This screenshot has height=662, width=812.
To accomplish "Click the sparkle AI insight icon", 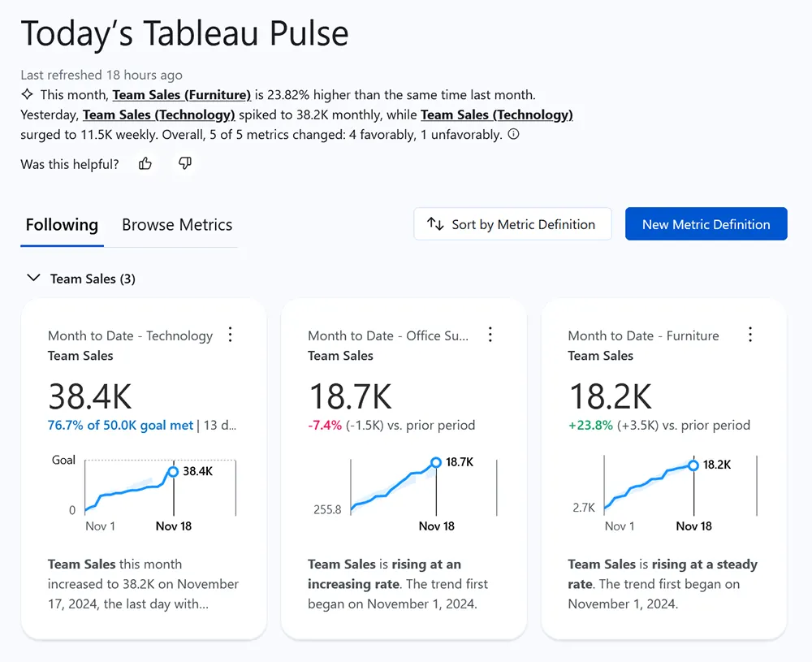I will click(27, 94).
